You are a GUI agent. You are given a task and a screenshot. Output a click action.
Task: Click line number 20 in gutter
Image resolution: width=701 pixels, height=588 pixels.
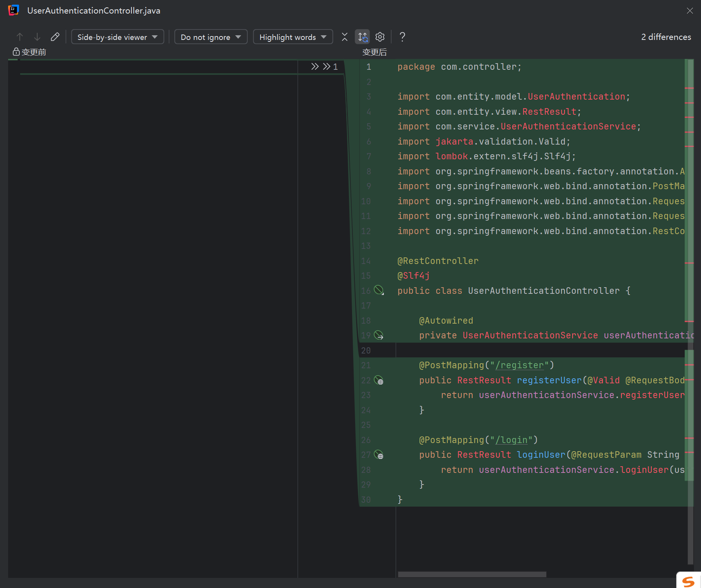tap(366, 350)
